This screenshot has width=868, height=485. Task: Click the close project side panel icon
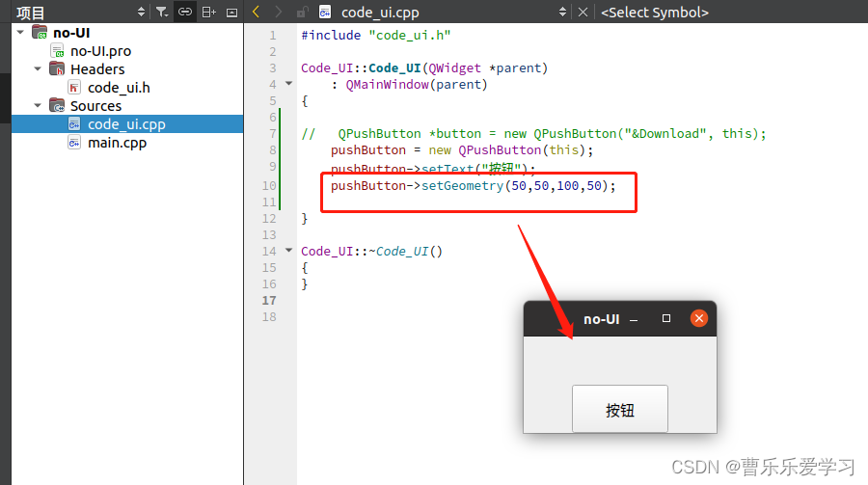pyautogui.click(x=231, y=13)
